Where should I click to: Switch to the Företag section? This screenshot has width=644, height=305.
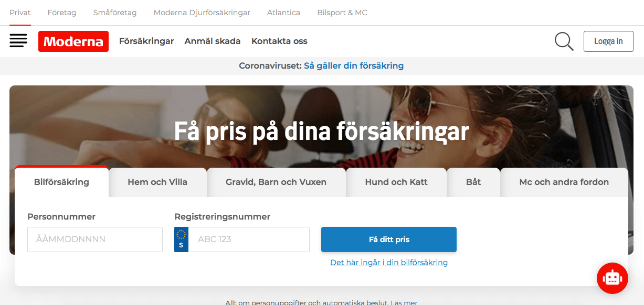click(62, 13)
